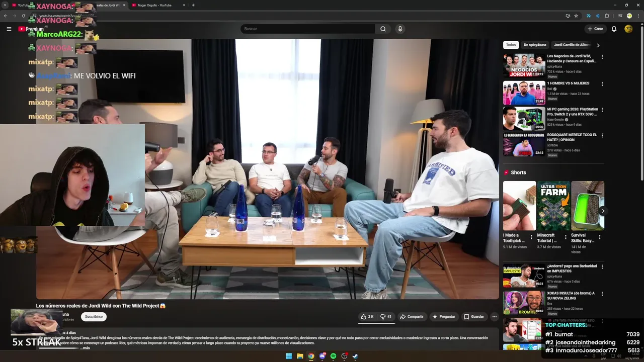Open options for 'Mi PC gaming 2026' video

(602, 110)
